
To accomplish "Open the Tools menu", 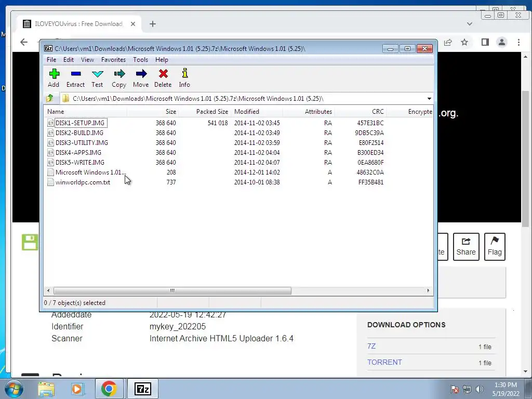I will (140, 60).
